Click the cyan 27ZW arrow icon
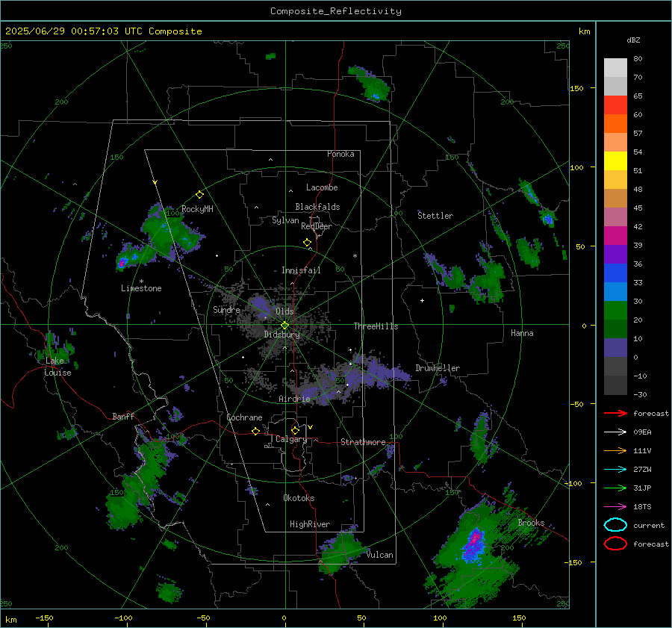The width and height of the screenshot is (672, 628). [615, 470]
